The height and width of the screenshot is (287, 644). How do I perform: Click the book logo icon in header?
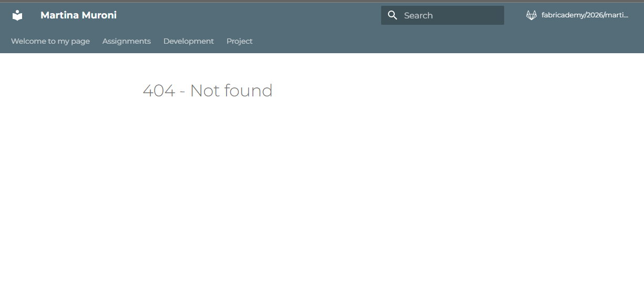(17, 15)
